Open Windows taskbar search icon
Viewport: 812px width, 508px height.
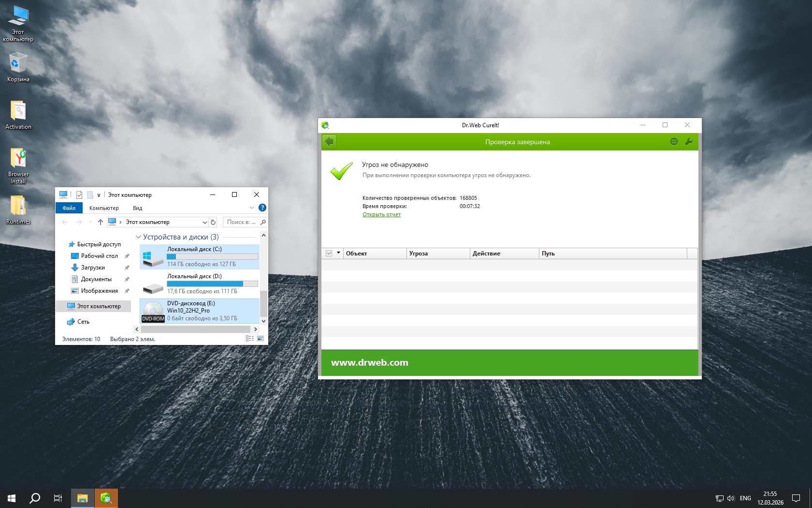[x=35, y=498]
